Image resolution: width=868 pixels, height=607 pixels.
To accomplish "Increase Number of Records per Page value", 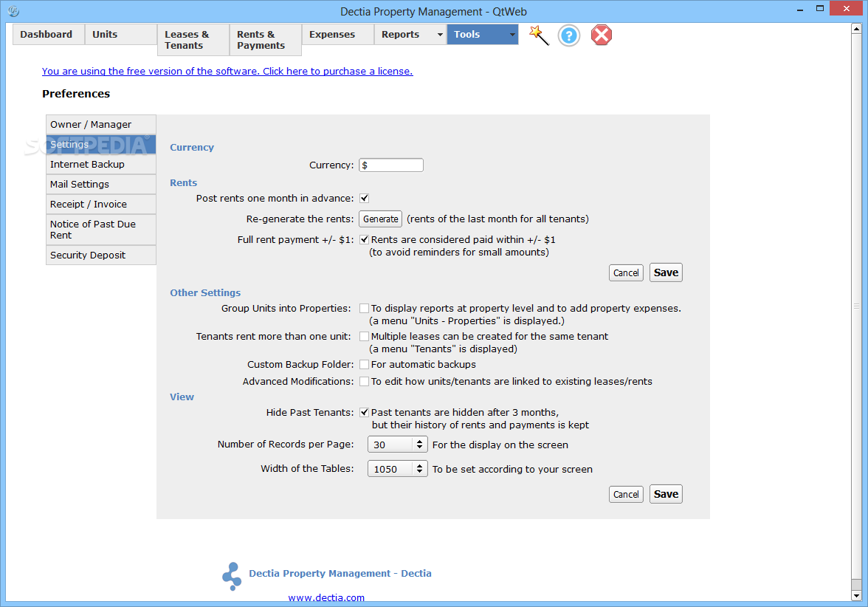I will [x=419, y=442].
